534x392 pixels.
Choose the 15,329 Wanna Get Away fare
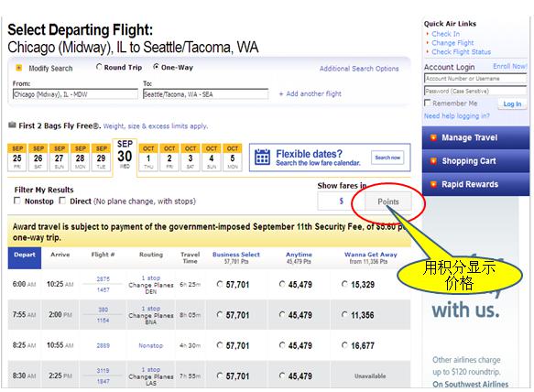coord(345,284)
